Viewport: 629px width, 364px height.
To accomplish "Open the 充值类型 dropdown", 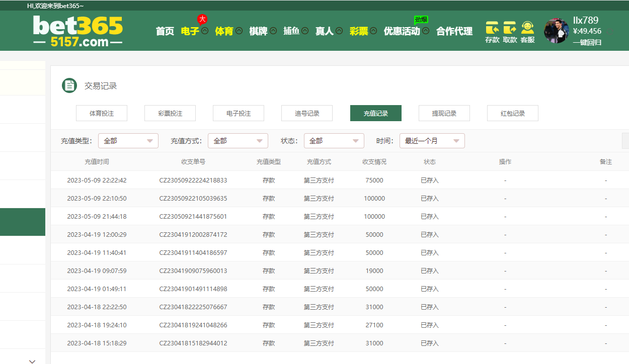I will 128,141.
